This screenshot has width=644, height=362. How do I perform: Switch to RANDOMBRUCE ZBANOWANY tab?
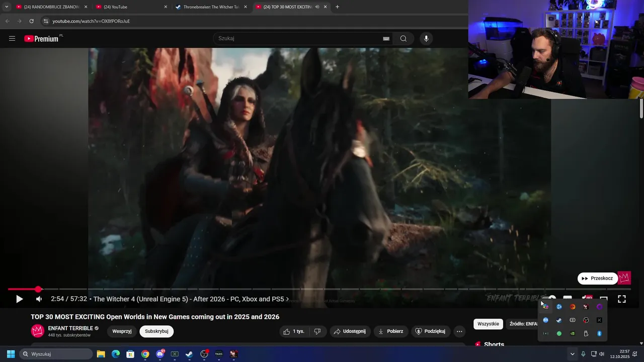tap(50, 7)
